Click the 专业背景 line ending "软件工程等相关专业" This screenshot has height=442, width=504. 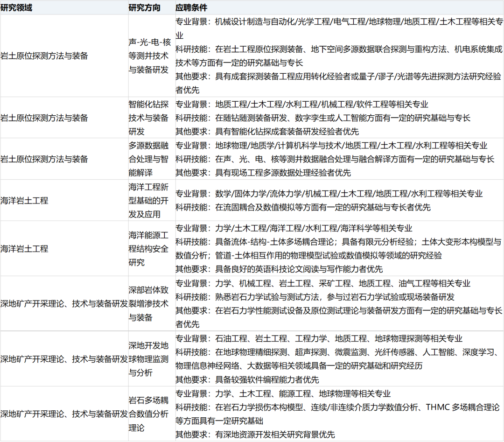[x=302, y=104]
